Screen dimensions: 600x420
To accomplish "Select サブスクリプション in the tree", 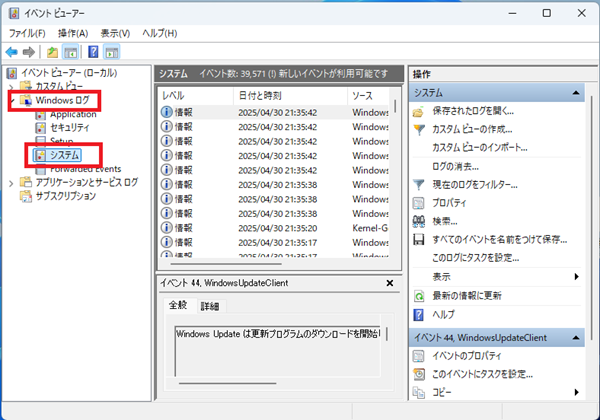I will [x=65, y=196].
